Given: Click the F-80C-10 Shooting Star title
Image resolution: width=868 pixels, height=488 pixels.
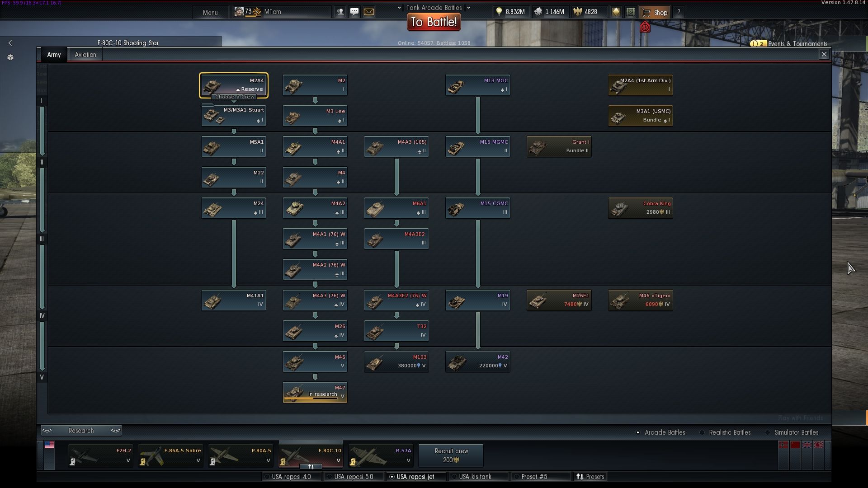Looking at the screenshot, I should [128, 43].
